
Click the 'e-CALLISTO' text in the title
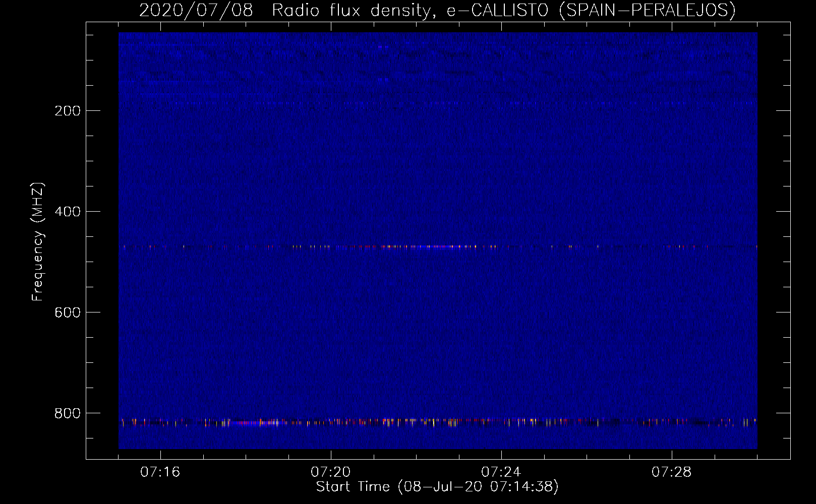(x=498, y=10)
